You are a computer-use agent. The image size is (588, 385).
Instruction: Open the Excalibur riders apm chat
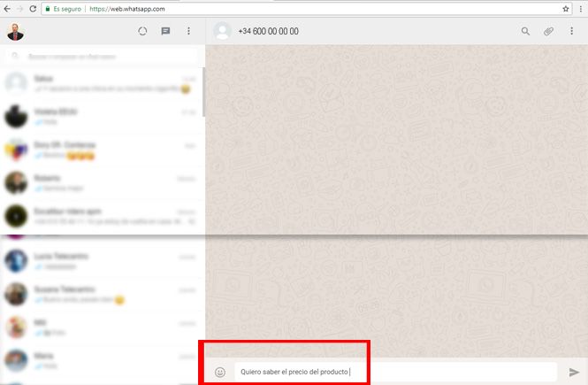click(x=102, y=216)
